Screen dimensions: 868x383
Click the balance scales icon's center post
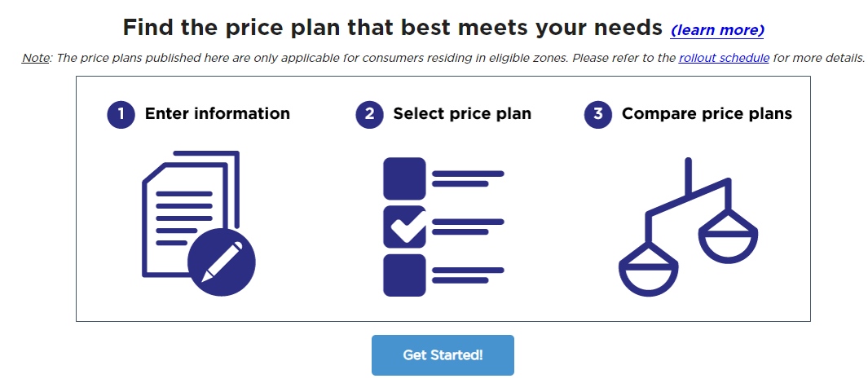tap(689, 178)
